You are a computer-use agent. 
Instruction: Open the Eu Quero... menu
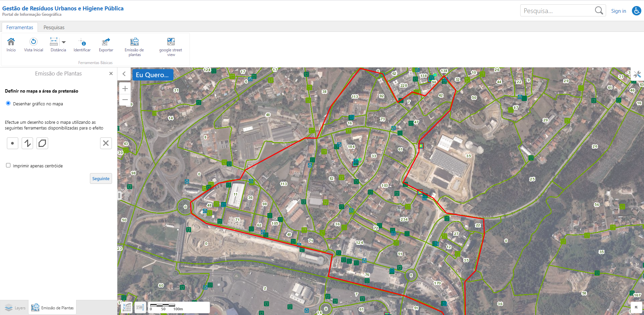click(x=153, y=75)
